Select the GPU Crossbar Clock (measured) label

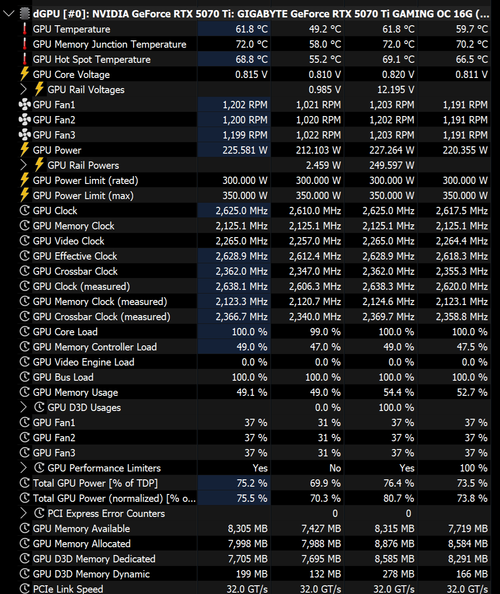[x=102, y=317]
